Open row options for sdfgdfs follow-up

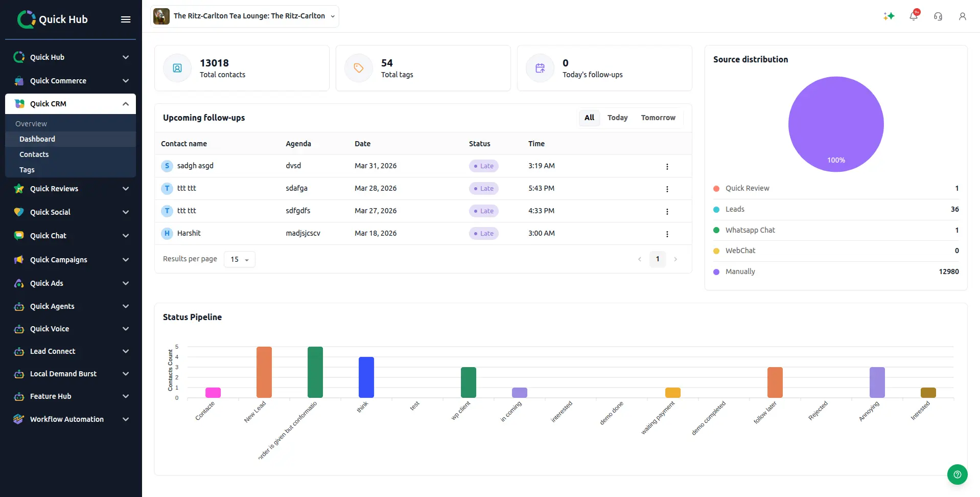coord(667,211)
